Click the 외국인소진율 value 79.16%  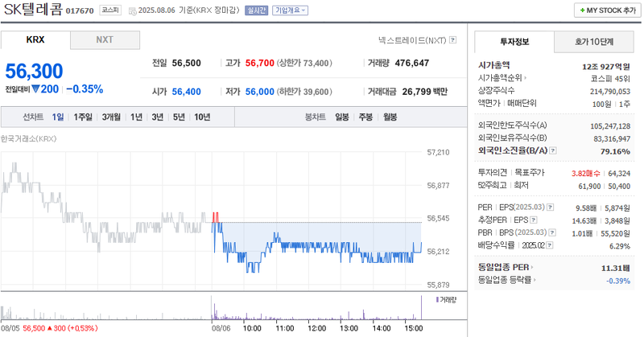[615, 151]
